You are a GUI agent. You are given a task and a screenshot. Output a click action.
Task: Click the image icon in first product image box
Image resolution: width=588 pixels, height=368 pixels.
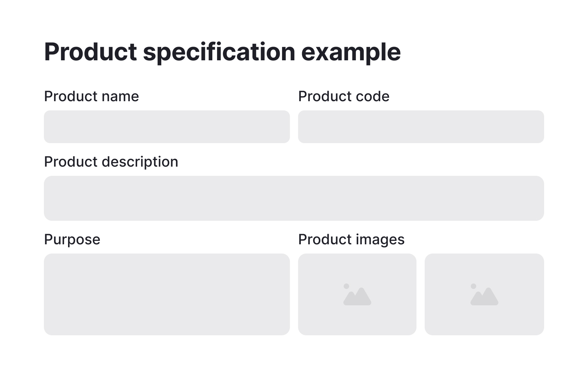coord(357,295)
